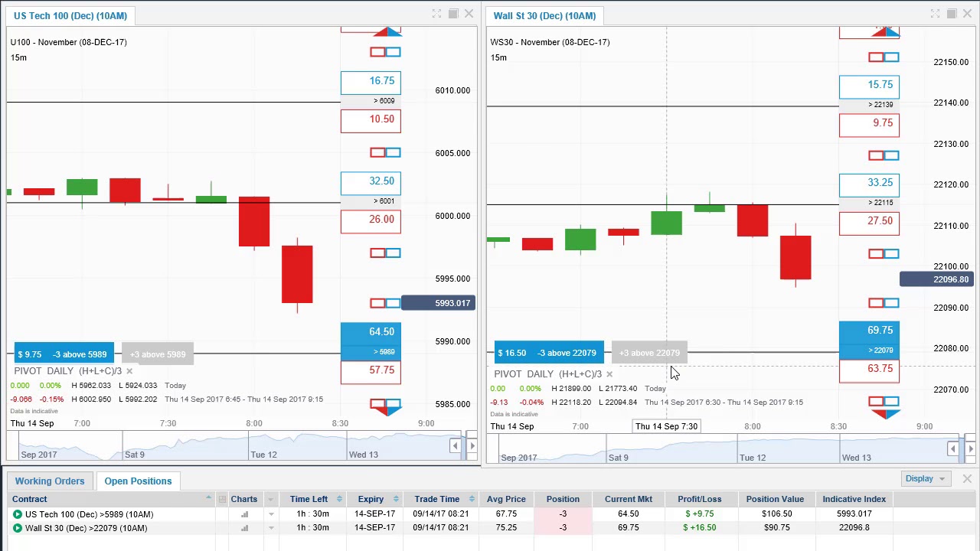Open the column chooser icon beside Charts header

pos(222,499)
